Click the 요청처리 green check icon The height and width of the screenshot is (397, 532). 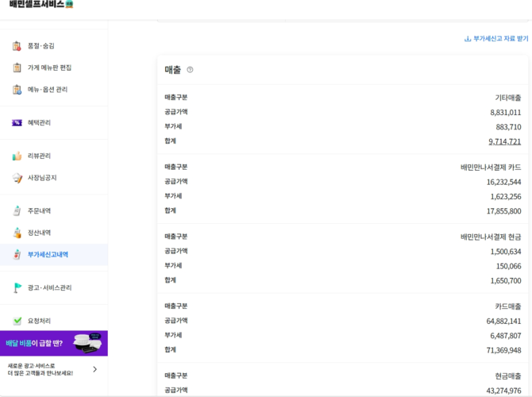click(17, 321)
